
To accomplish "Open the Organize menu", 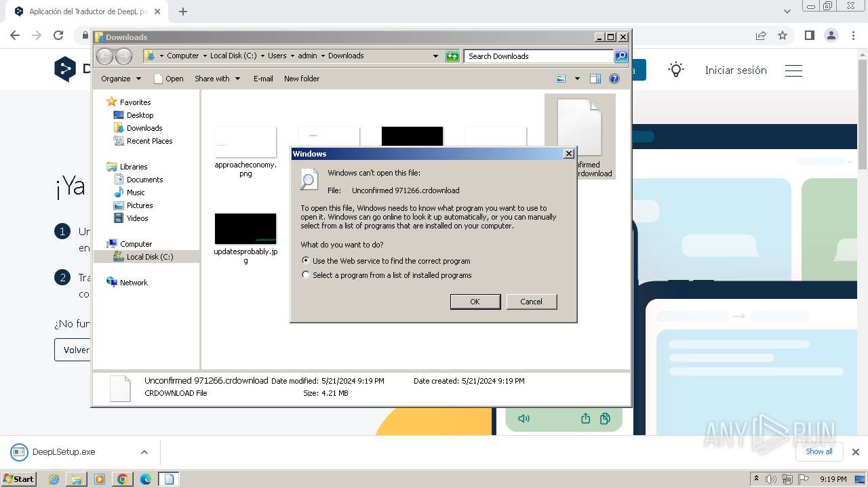I will [x=121, y=79].
